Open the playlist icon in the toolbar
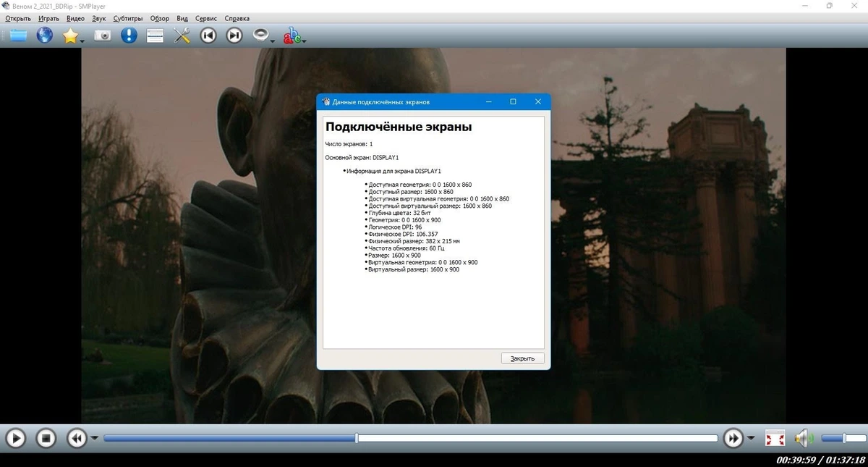This screenshot has width=868, height=467. point(155,35)
